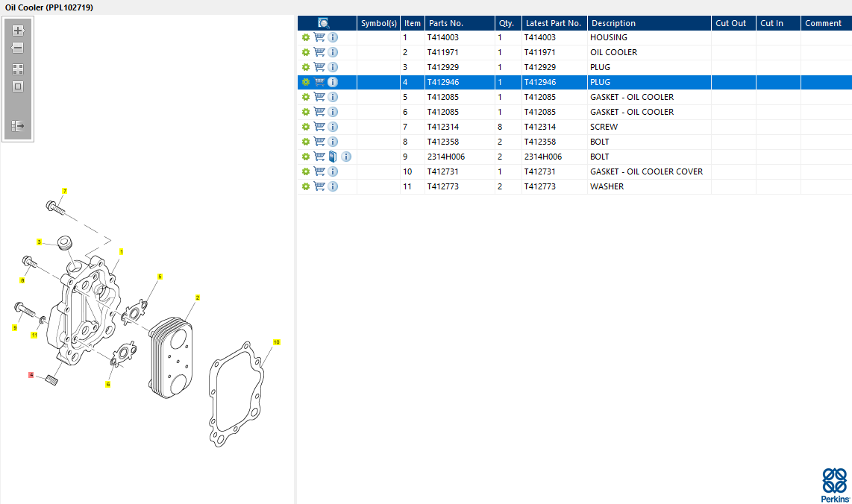Click the Cut Out column header
The width and height of the screenshot is (852, 504).
(733, 23)
